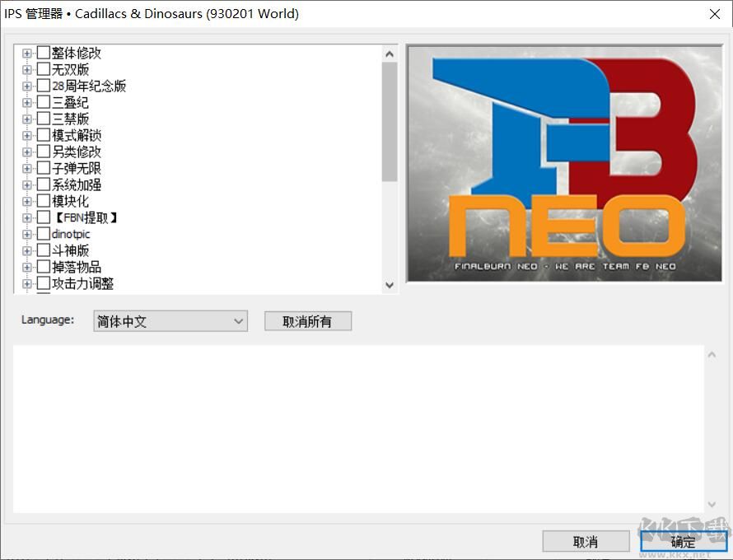
Task: Expand the 无双版 tree node
Action: point(26,70)
